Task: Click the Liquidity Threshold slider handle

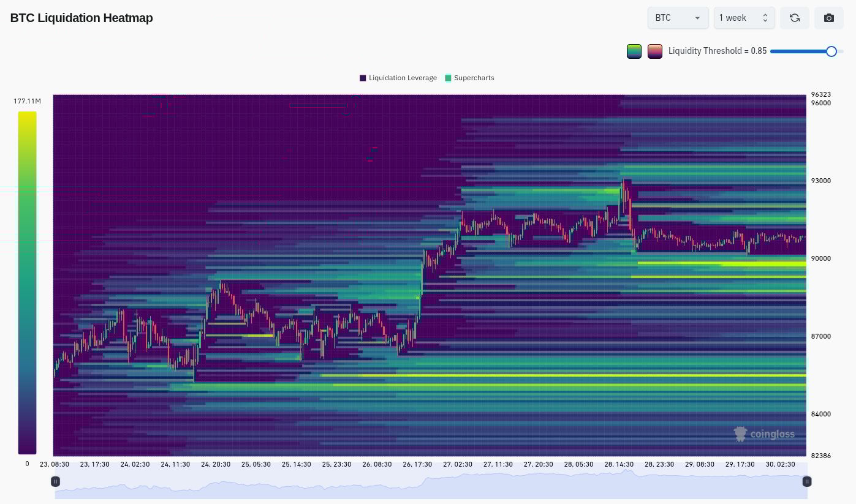Action: [831, 51]
